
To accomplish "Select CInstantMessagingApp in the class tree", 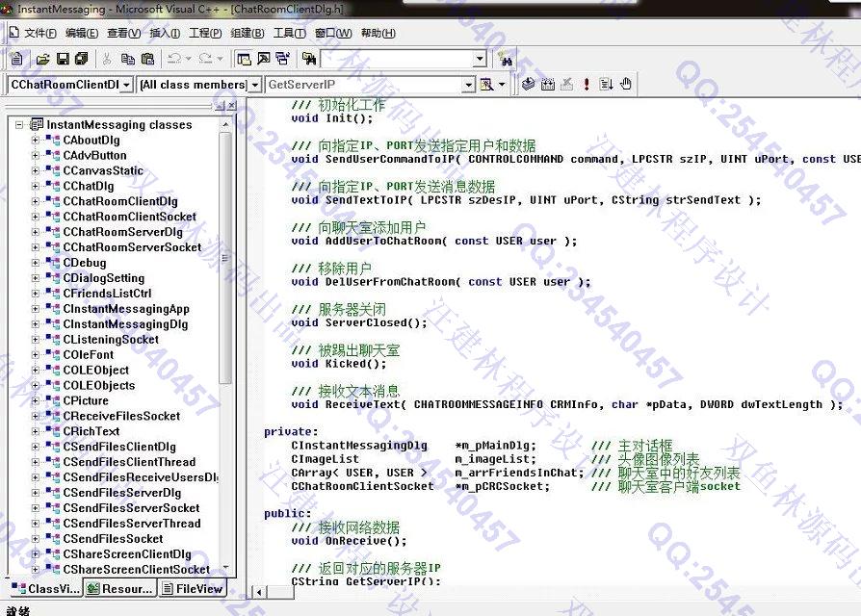I will (126, 309).
